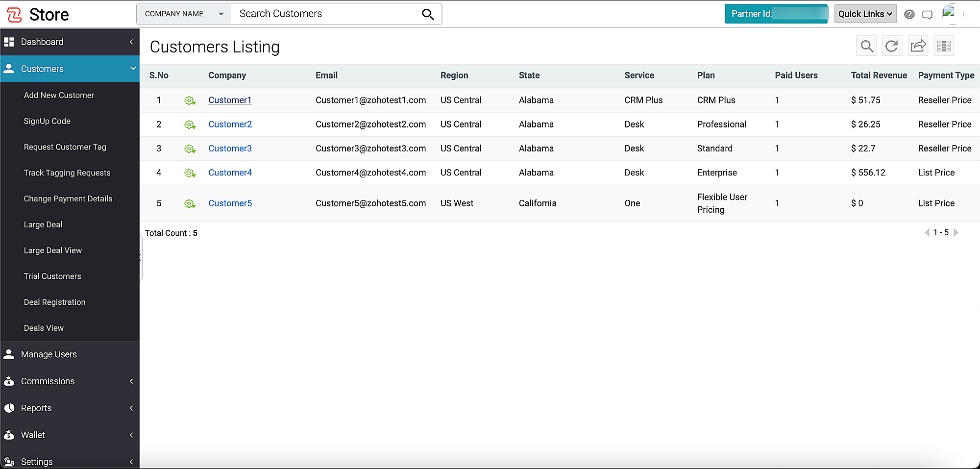Click the Enterprise plan cell for Customer4
The height and width of the screenshot is (469, 980).
pos(717,173)
